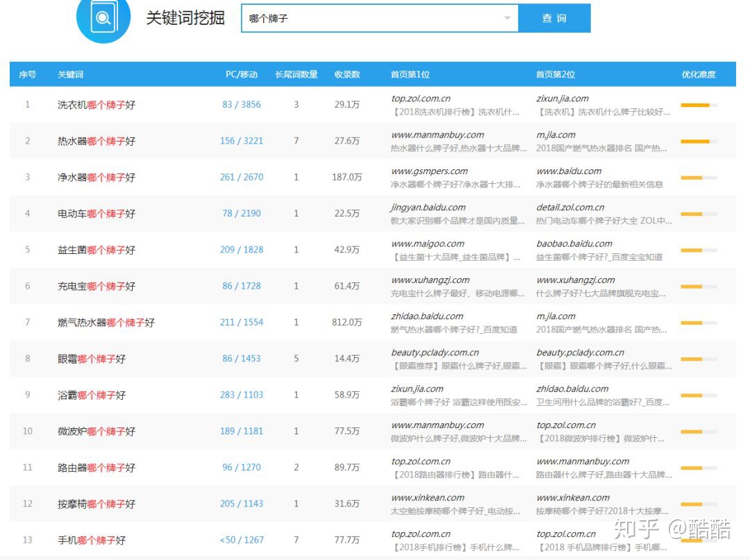
Task: Click www.gsmpers.com first-place result
Action: click(430, 171)
